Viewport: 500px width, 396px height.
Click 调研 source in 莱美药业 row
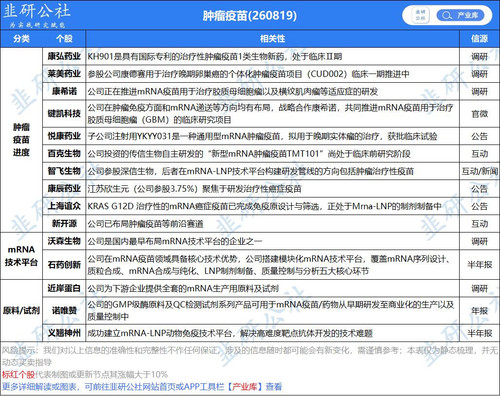[479, 74]
